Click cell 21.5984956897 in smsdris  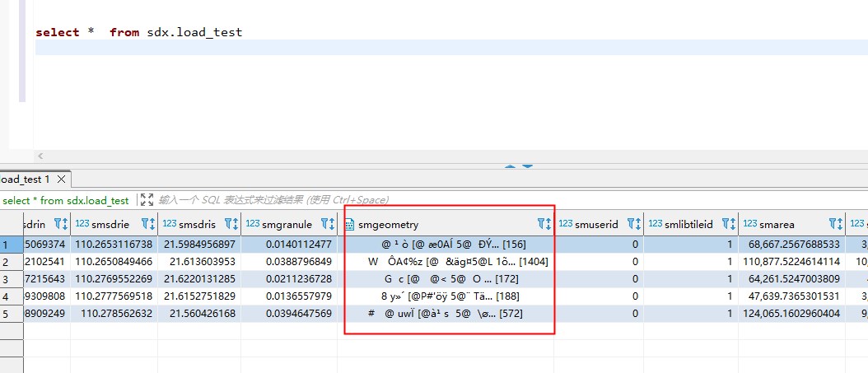click(x=199, y=244)
